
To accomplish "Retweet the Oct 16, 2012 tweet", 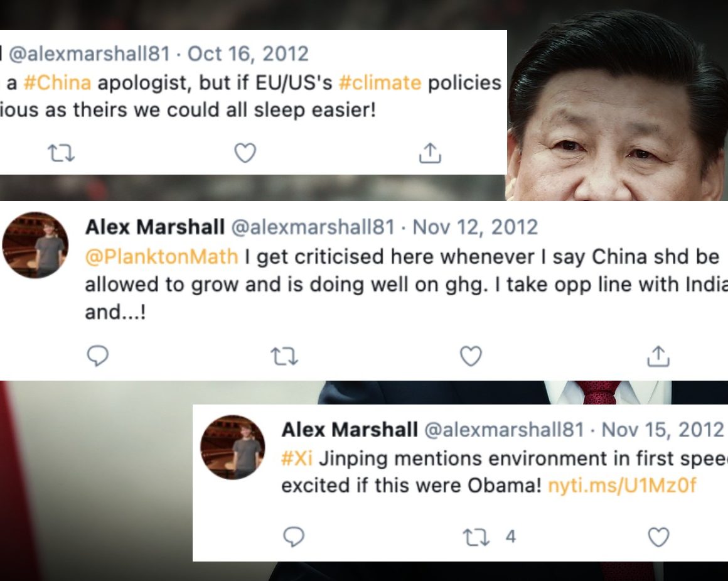I will (62, 153).
